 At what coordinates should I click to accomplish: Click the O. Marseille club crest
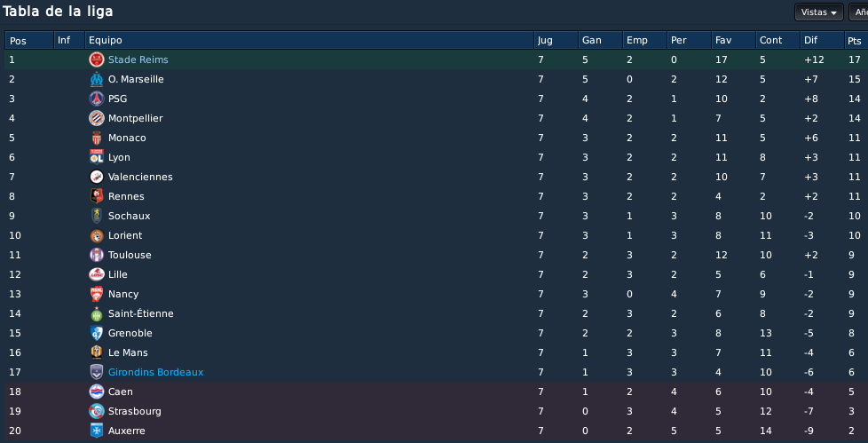pyautogui.click(x=97, y=79)
